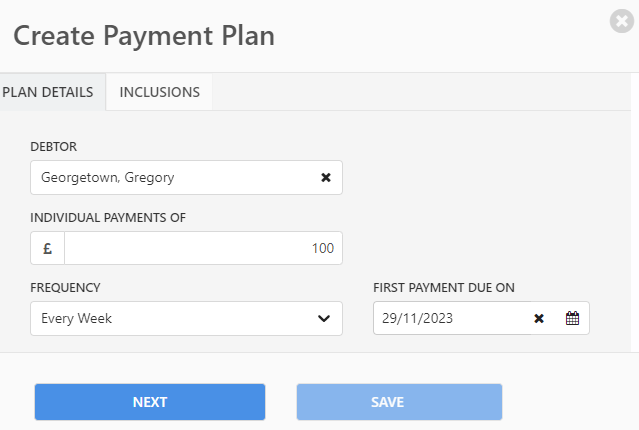Open the Every Week frequency dropdown

point(186,318)
